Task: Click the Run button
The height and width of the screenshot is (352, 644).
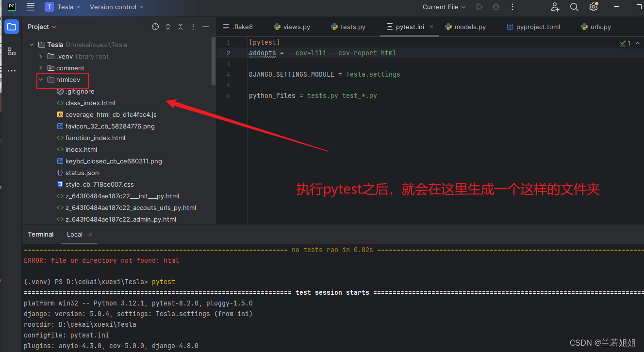Action: (479, 7)
